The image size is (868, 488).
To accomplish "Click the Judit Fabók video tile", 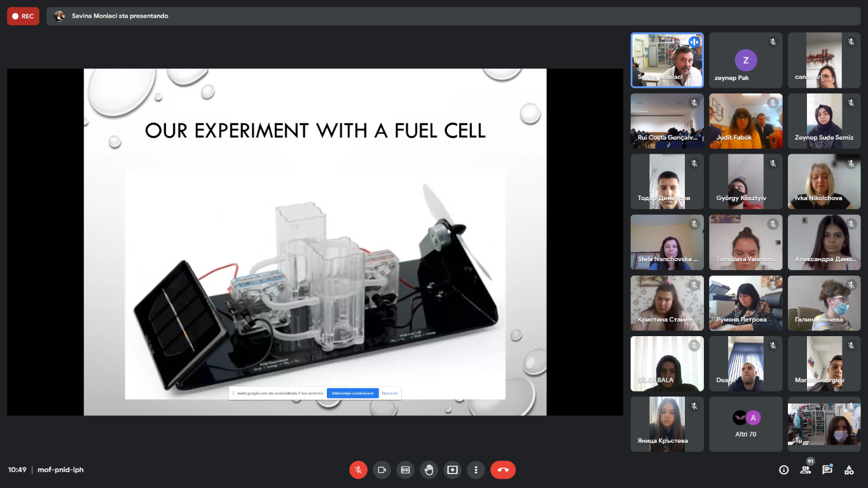I will [x=745, y=121].
